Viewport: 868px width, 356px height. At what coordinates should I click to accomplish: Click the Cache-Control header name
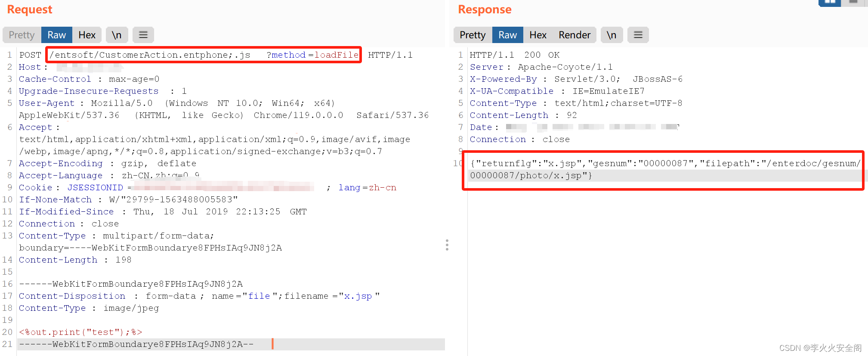55,79
